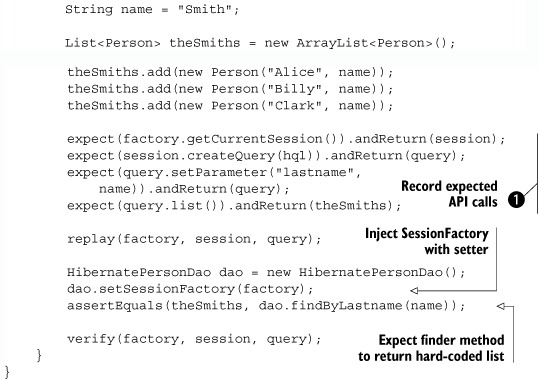Click the assertEquals findByLastname line
The height and width of the screenshot is (380, 539).
pos(266,306)
